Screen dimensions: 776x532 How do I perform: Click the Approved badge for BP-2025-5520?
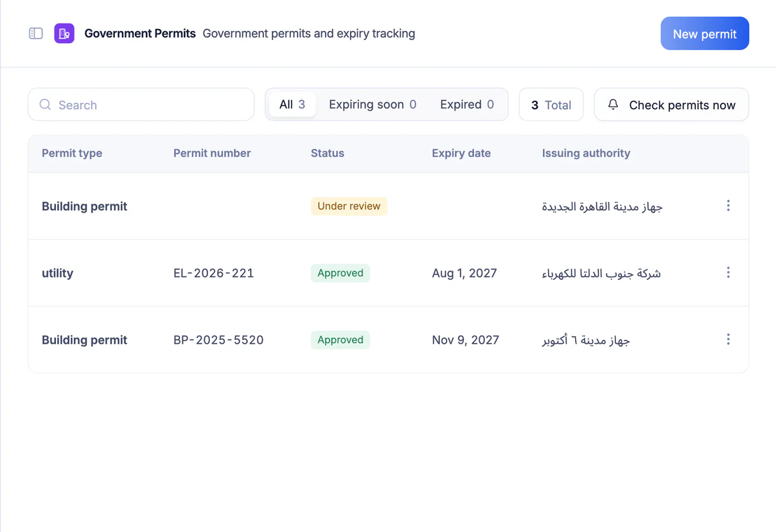pos(340,340)
